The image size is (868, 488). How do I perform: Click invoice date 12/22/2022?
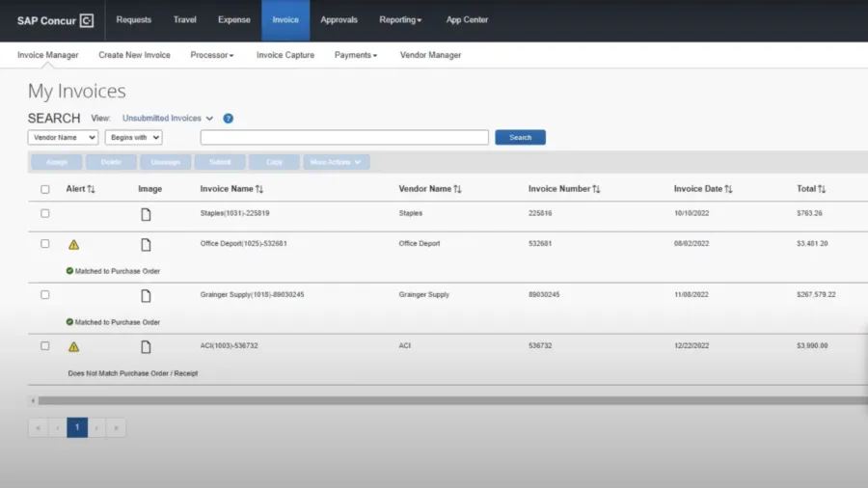[x=692, y=346]
